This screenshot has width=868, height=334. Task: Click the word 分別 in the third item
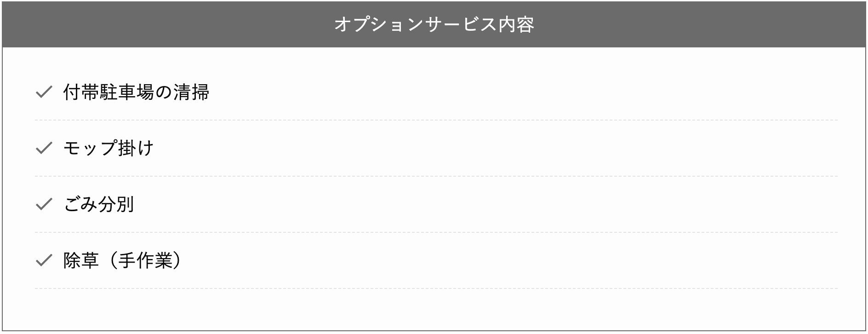(117, 204)
